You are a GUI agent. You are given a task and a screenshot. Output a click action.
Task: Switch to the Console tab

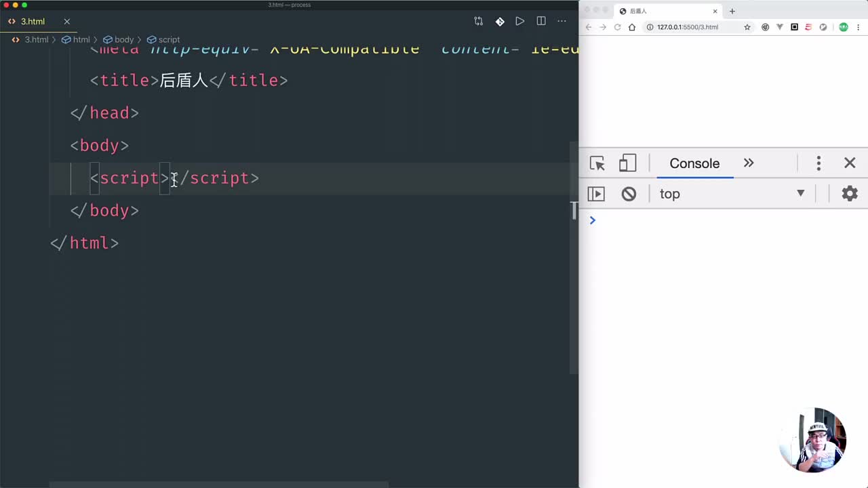pos(694,163)
